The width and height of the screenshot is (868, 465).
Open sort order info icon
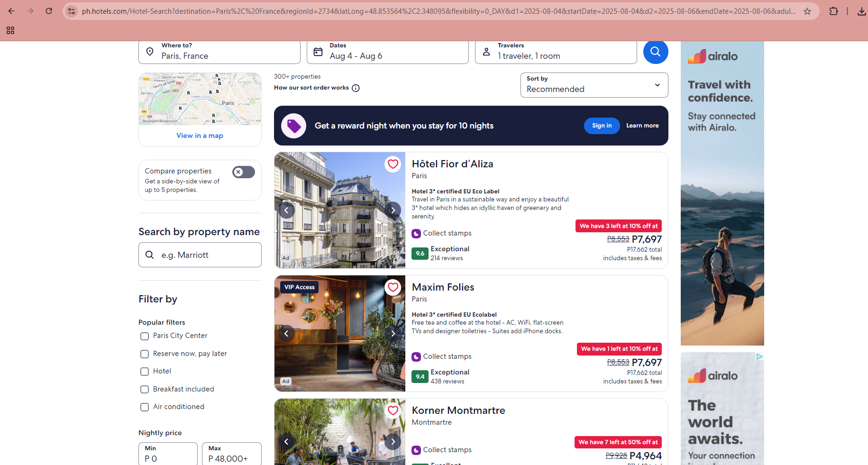point(356,88)
